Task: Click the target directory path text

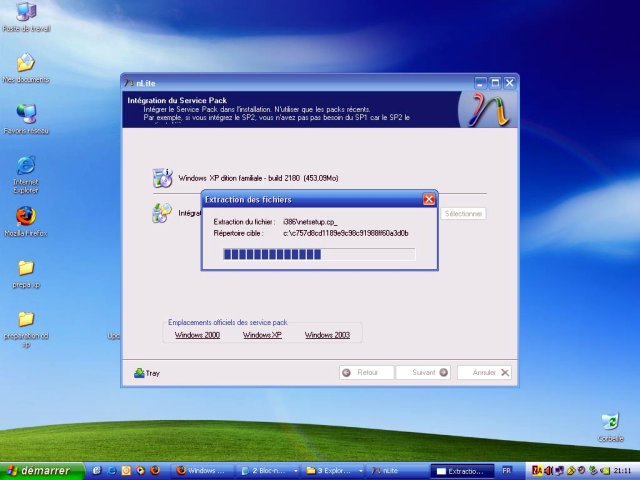Action: click(x=346, y=233)
